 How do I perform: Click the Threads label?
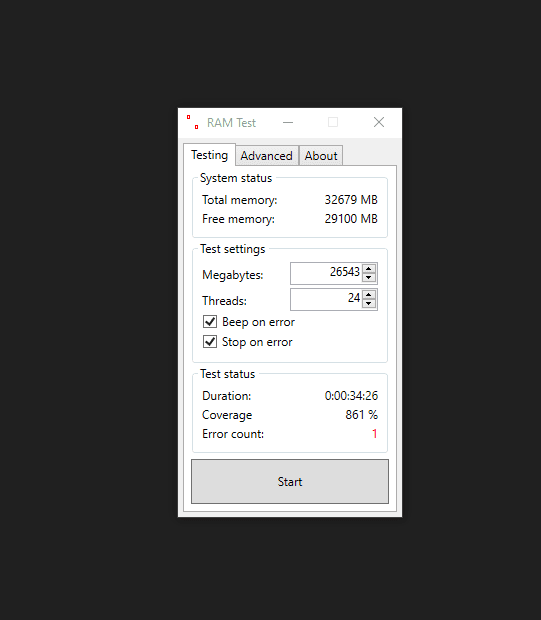(x=224, y=301)
